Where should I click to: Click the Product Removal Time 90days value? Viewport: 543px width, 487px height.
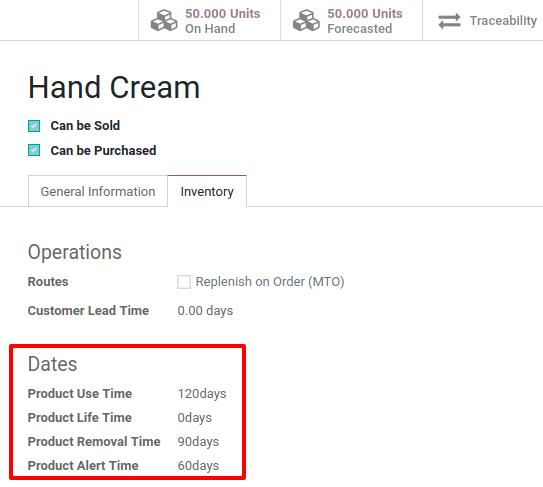coord(198,442)
